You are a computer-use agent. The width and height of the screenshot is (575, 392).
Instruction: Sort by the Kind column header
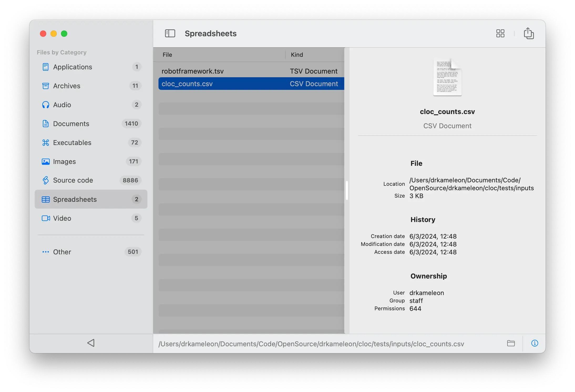(x=297, y=55)
